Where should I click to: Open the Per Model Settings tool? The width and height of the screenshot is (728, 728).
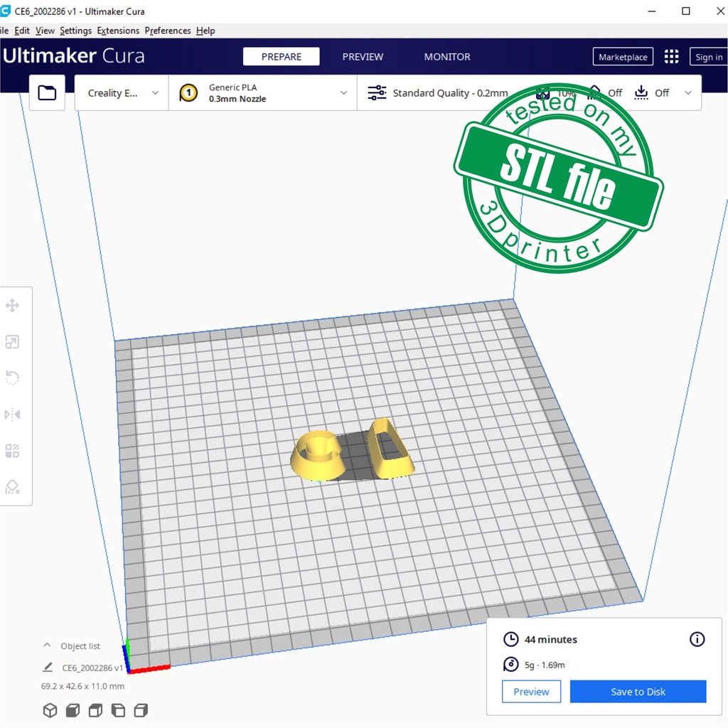(12, 451)
